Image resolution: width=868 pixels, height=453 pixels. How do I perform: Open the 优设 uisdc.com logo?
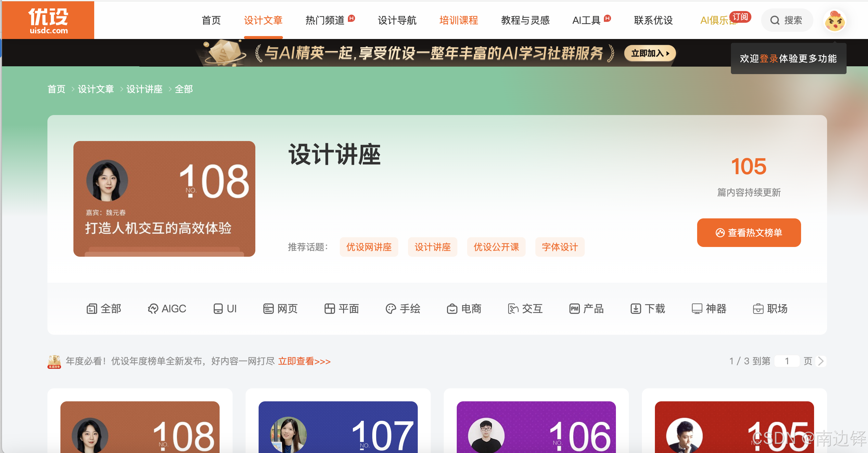48,20
